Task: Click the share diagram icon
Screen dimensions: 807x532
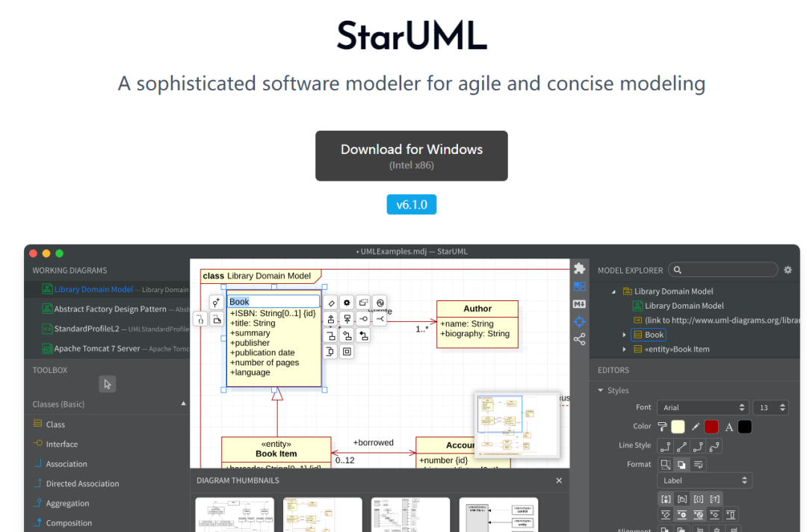Action: 579,338
